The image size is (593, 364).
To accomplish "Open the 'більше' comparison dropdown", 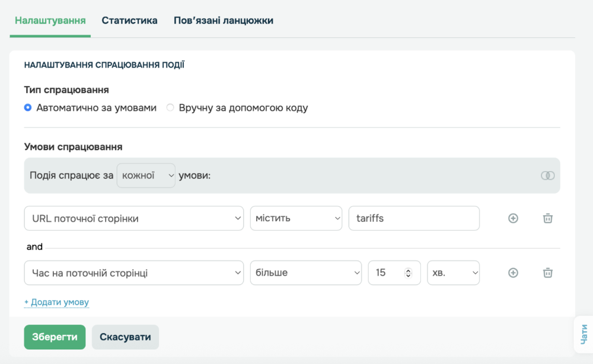I will 305,273.
